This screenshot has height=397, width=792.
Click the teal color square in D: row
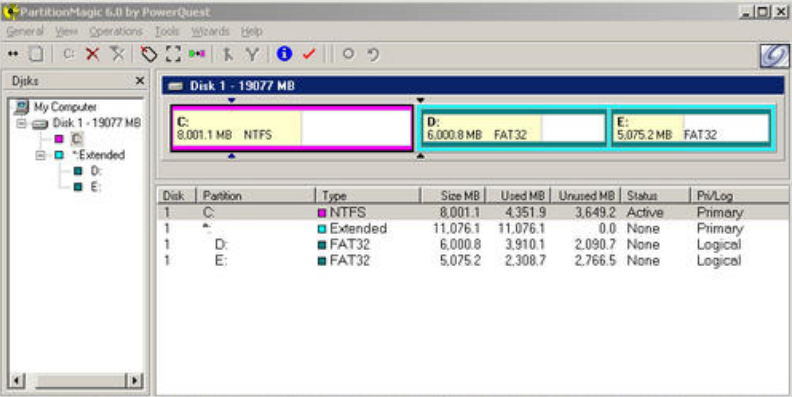click(x=322, y=245)
